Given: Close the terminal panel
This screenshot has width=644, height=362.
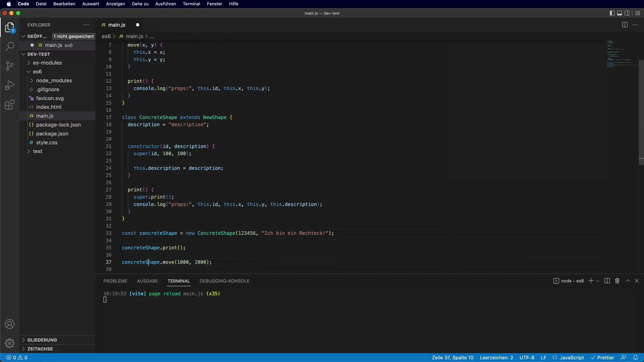Looking at the screenshot, I should click(637, 281).
